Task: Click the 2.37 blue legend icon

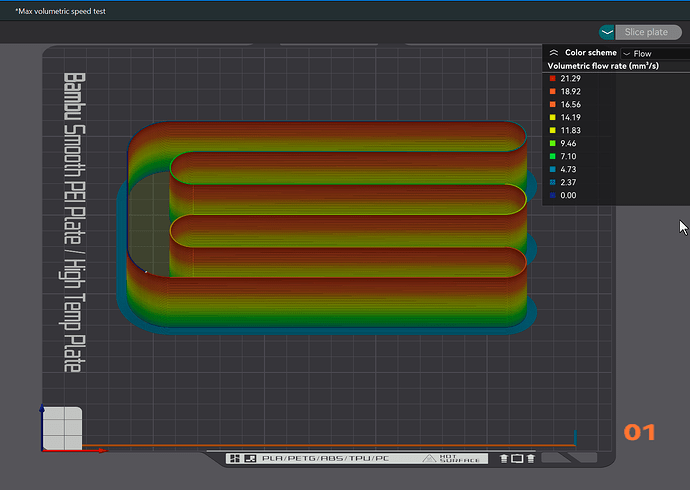Action: pyautogui.click(x=553, y=182)
